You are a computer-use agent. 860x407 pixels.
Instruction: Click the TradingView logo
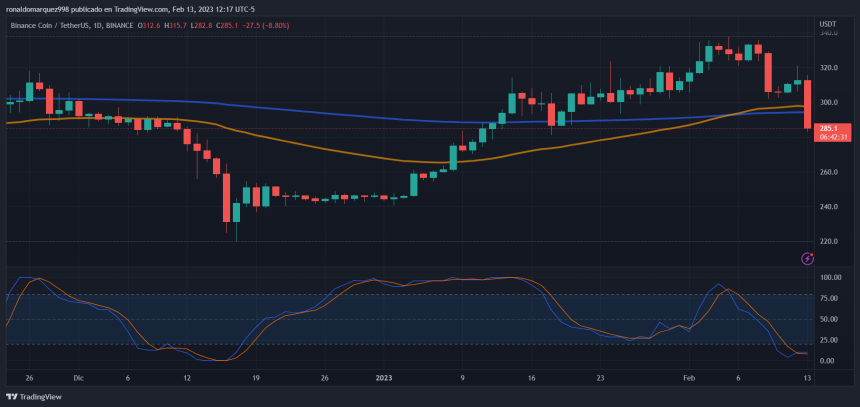click(x=34, y=397)
